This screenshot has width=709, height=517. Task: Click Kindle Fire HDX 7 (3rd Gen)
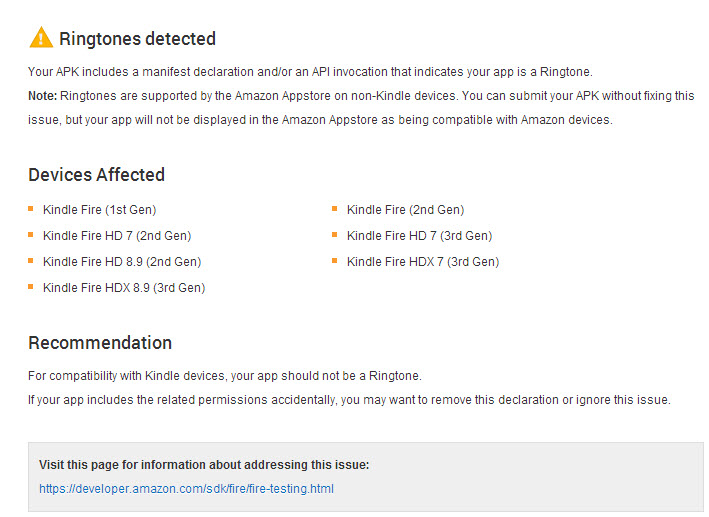click(422, 262)
